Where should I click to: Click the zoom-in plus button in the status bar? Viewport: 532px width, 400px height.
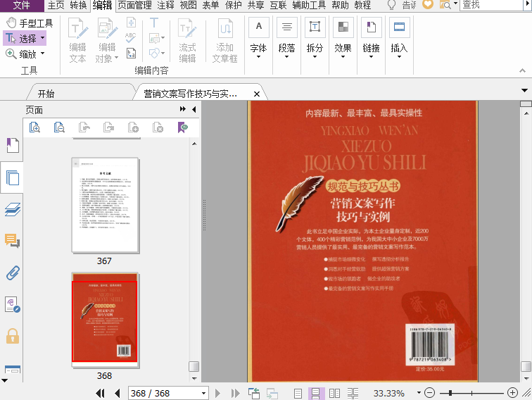pyautogui.click(x=512, y=393)
